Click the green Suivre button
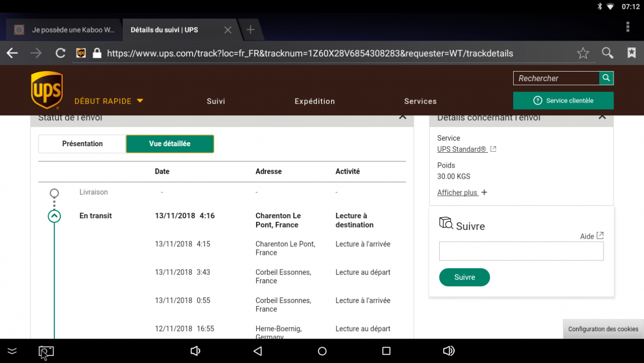Image resolution: width=644 pixels, height=363 pixels. pos(464,277)
